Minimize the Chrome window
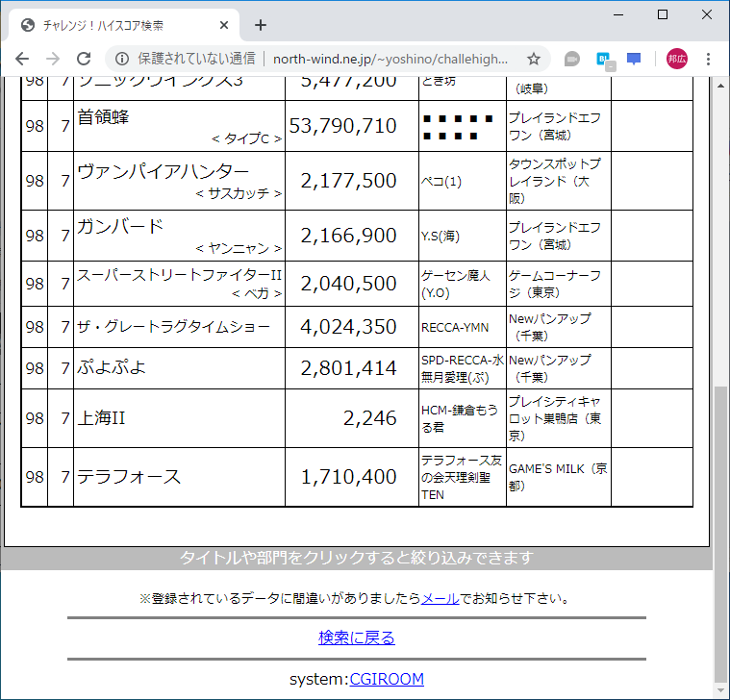 618,14
